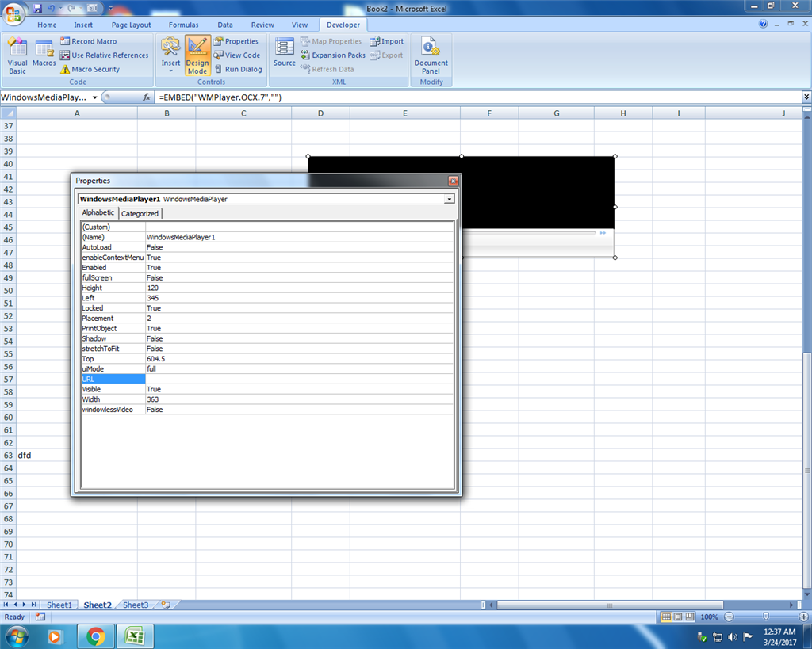Select the (Custom) property row

(267, 227)
